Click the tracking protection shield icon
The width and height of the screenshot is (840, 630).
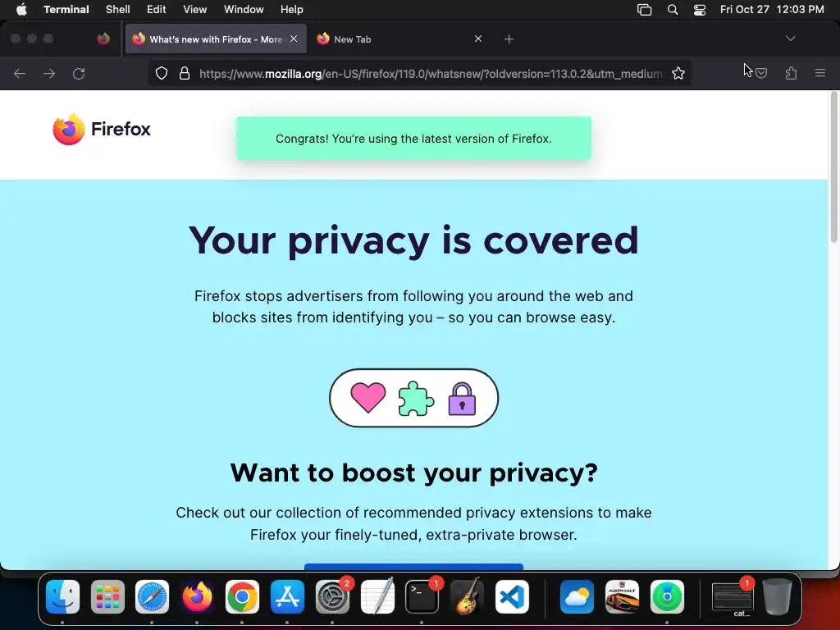162,73
